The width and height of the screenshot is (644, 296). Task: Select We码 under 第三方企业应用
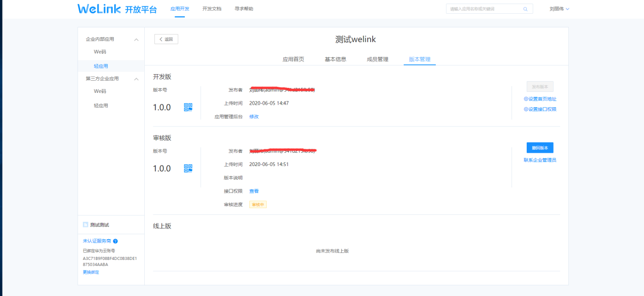tap(100, 91)
